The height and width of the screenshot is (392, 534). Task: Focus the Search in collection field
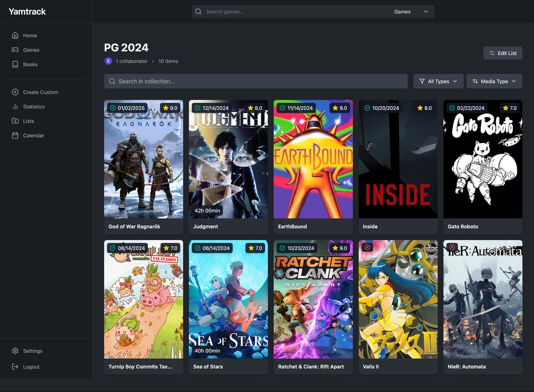coord(255,81)
